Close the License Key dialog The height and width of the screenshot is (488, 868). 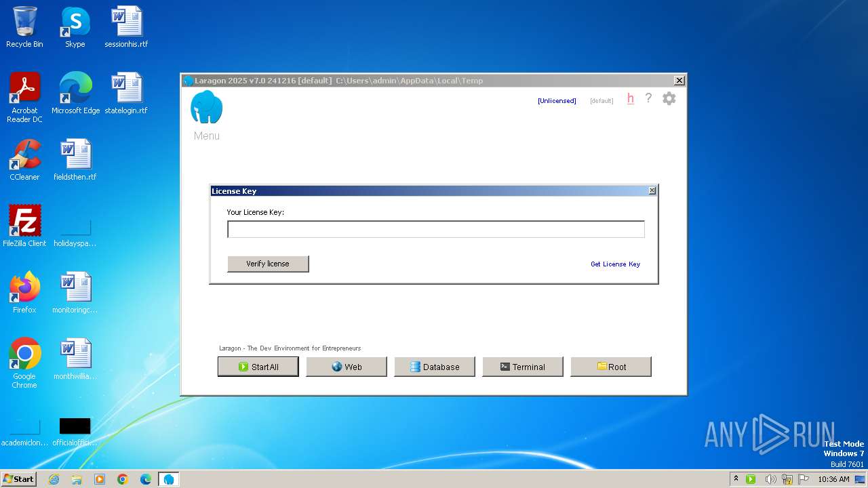pos(652,191)
